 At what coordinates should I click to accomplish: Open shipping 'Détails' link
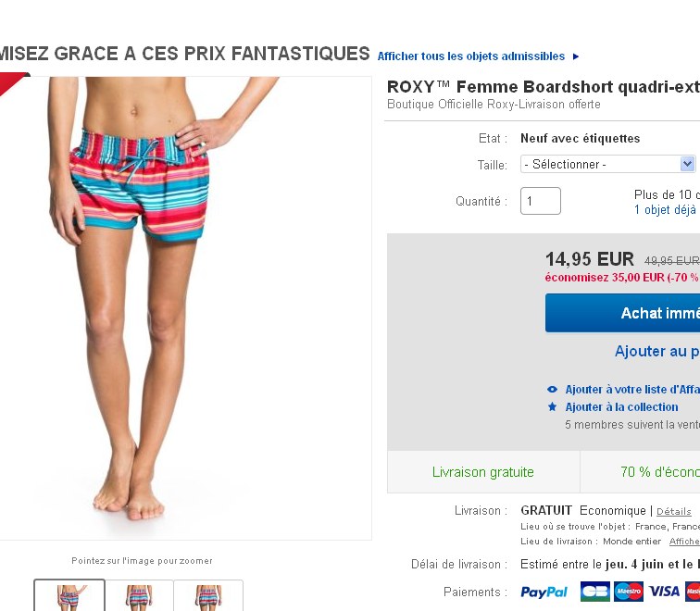pos(673,511)
